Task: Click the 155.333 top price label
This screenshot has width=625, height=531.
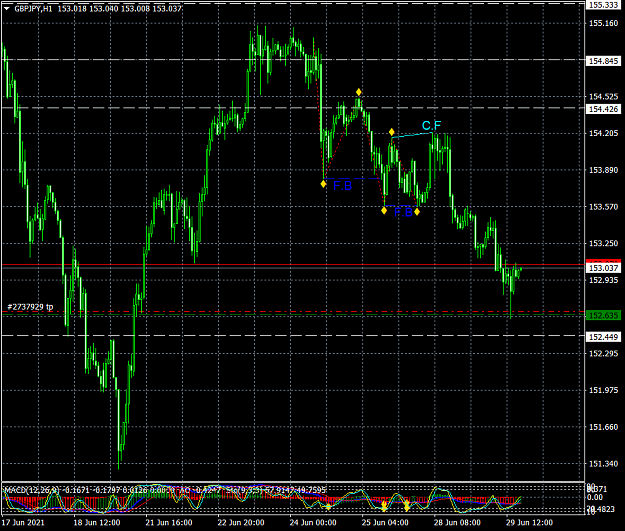Action: pos(603,5)
